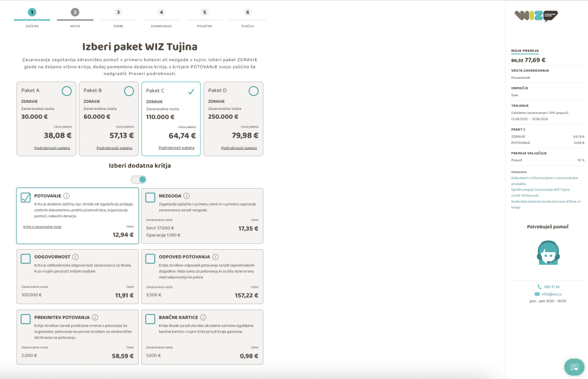
Task: Tick the ODPOVED POTOVANJA checkbox
Action: click(x=150, y=259)
